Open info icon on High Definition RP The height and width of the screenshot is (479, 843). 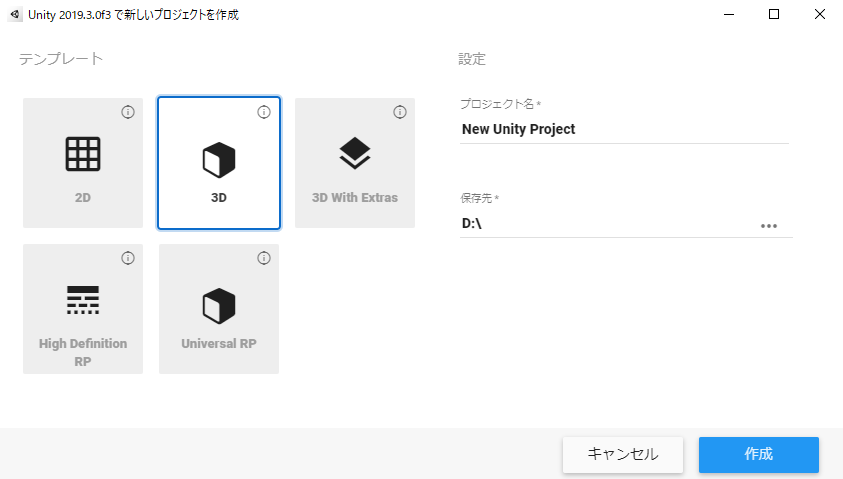pyautogui.click(x=128, y=258)
